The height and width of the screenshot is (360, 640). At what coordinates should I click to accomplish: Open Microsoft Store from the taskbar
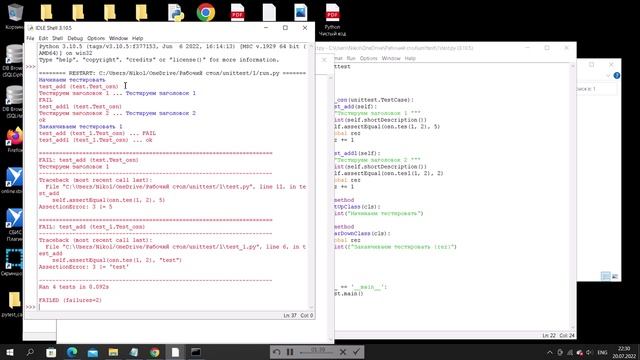(51, 352)
